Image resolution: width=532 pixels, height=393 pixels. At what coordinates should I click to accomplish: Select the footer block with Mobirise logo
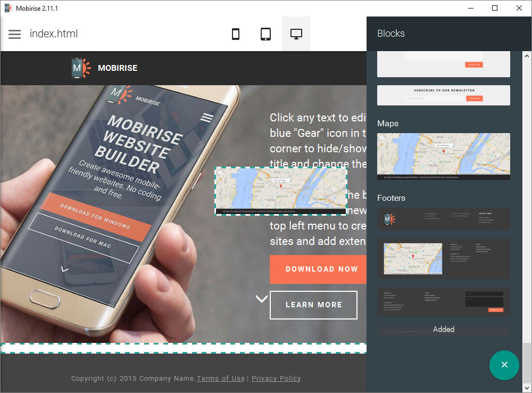(444, 219)
